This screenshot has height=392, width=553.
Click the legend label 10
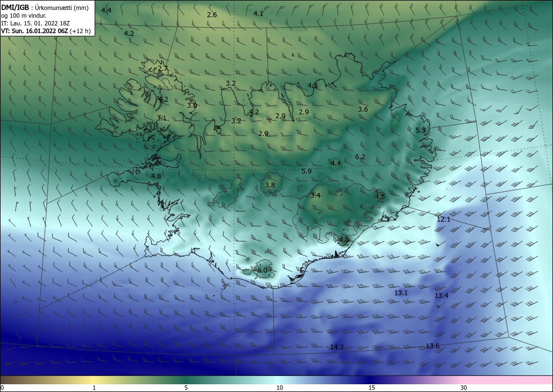(x=279, y=388)
